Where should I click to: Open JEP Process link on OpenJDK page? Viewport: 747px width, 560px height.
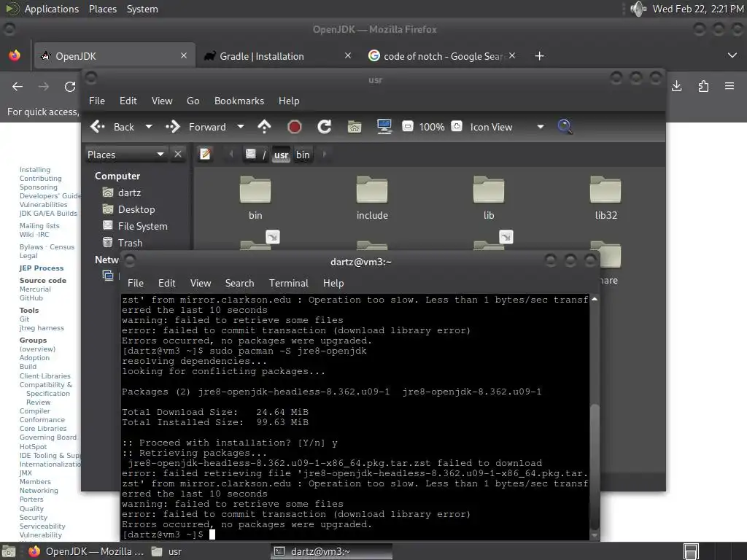point(42,268)
